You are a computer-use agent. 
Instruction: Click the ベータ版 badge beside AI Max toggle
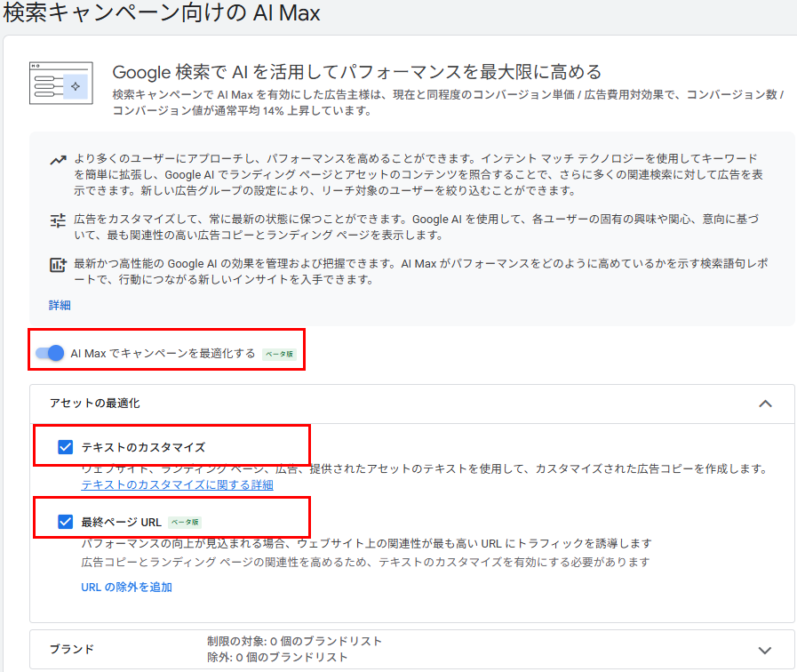click(279, 354)
